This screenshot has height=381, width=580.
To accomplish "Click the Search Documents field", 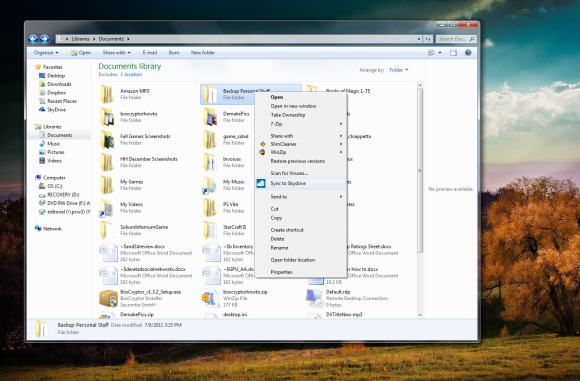I will (456, 39).
